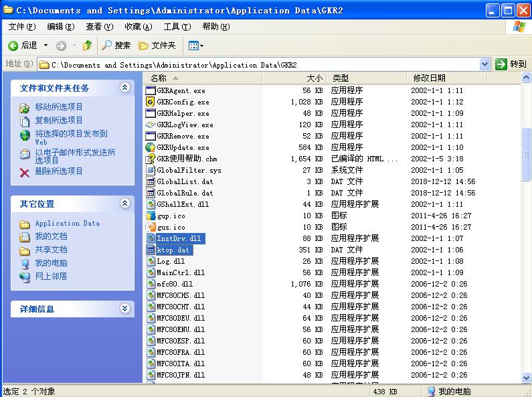Screen dimensions: 532x397
Task: Click the forward navigation arrow
Action: point(61,46)
